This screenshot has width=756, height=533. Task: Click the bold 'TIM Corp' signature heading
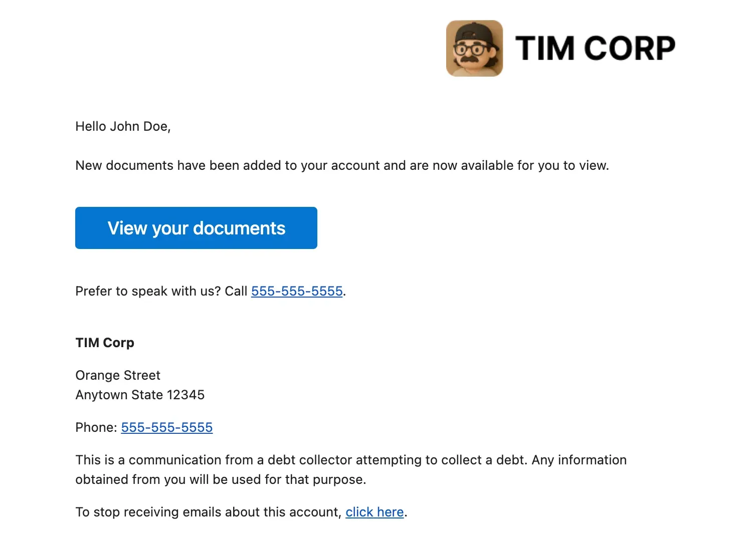(x=105, y=343)
